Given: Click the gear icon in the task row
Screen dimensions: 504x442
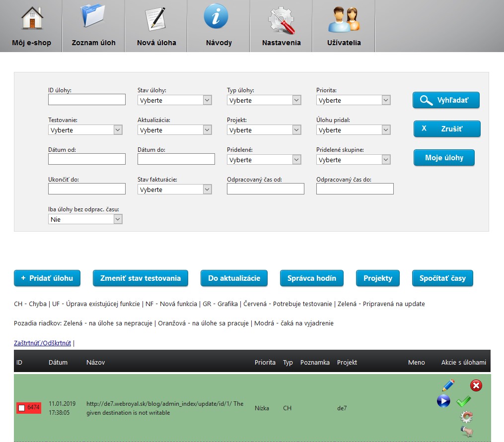Looking at the screenshot, I should 466,417.
